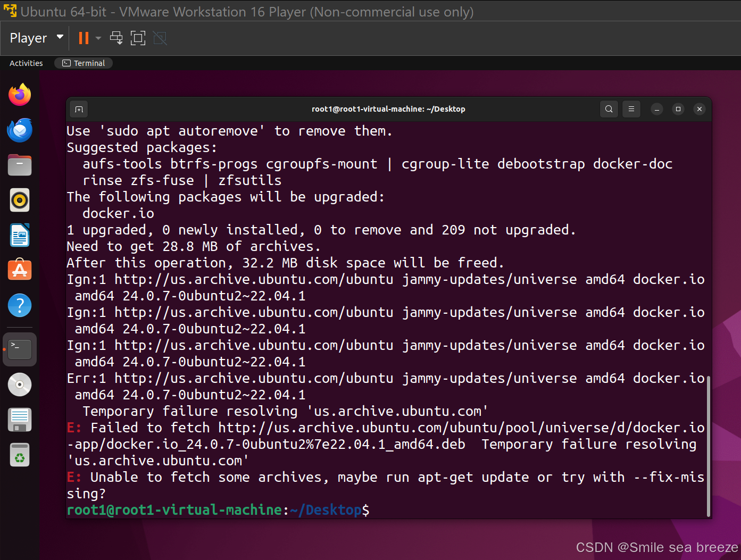This screenshot has width=741, height=560.
Task: Open a new terminal tab with the tab icon
Action: tap(78, 109)
